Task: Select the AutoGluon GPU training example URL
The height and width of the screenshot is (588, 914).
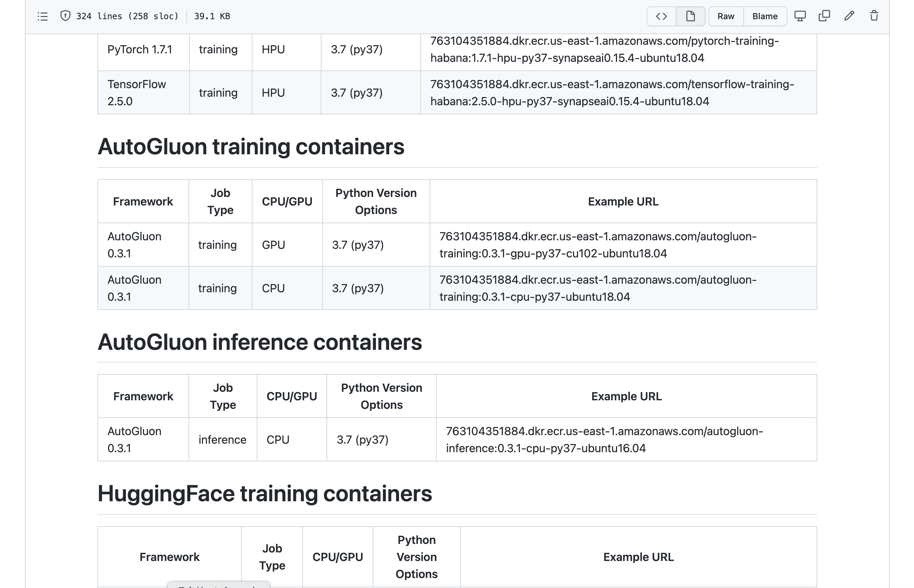Action: pos(597,245)
